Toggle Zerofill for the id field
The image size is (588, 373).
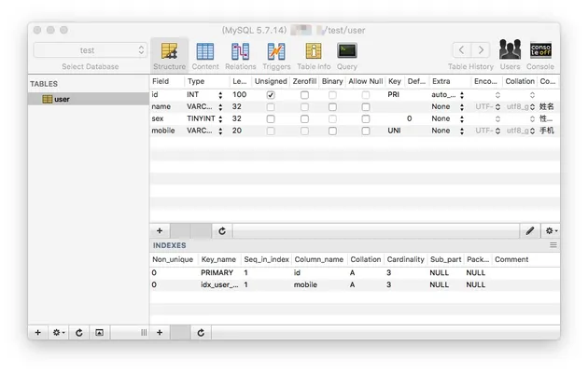tap(304, 95)
